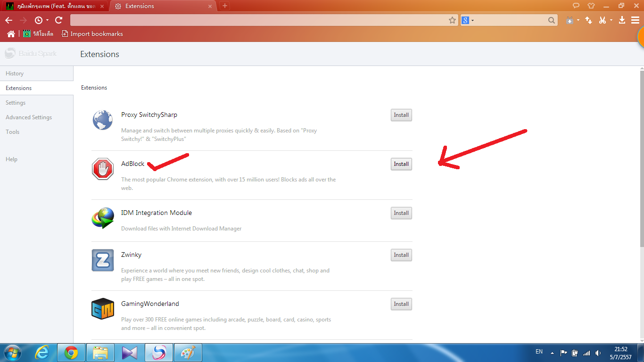Viewport: 644px width, 362px height.
Task: Click the Baidu Spark taskbar icon
Action: coord(159,353)
